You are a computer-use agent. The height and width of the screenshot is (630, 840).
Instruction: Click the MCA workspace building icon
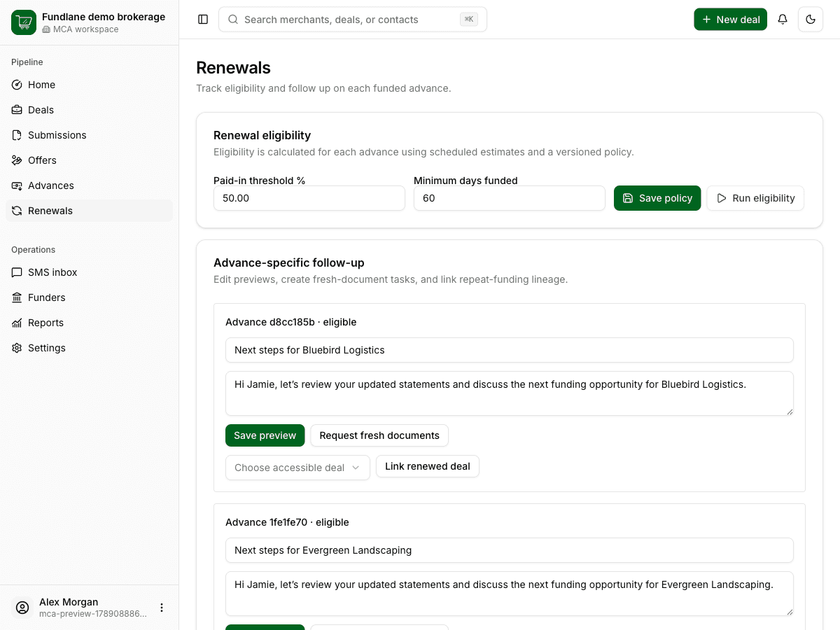click(46, 29)
